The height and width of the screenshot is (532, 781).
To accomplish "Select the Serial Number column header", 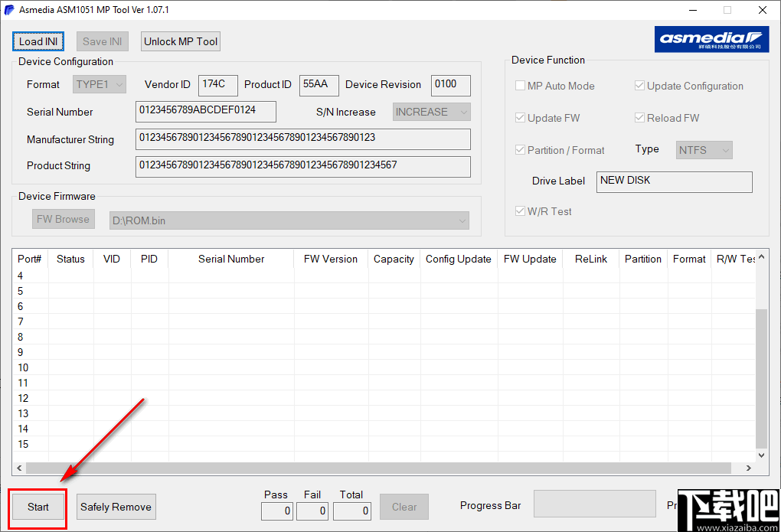I will click(x=230, y=259).
